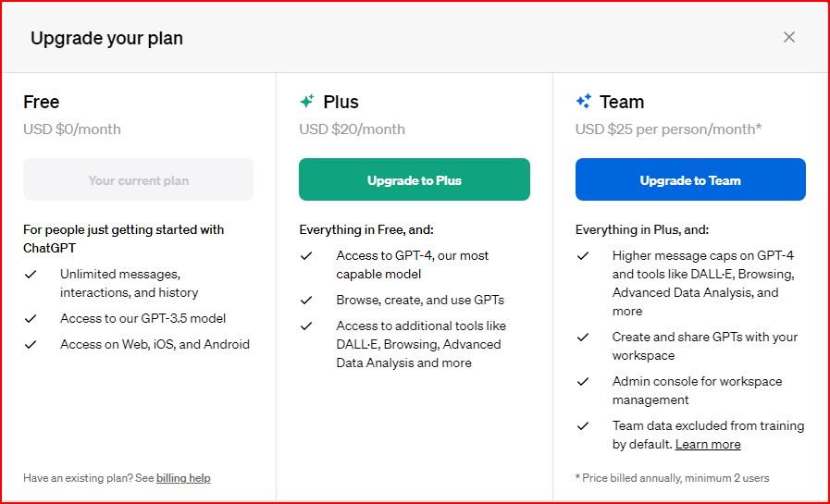Image resolution: width=830 pixels, height=504 pixels.
Task: Click the Free plan heading
Action: pyautogui.click(x=42, y=102)
